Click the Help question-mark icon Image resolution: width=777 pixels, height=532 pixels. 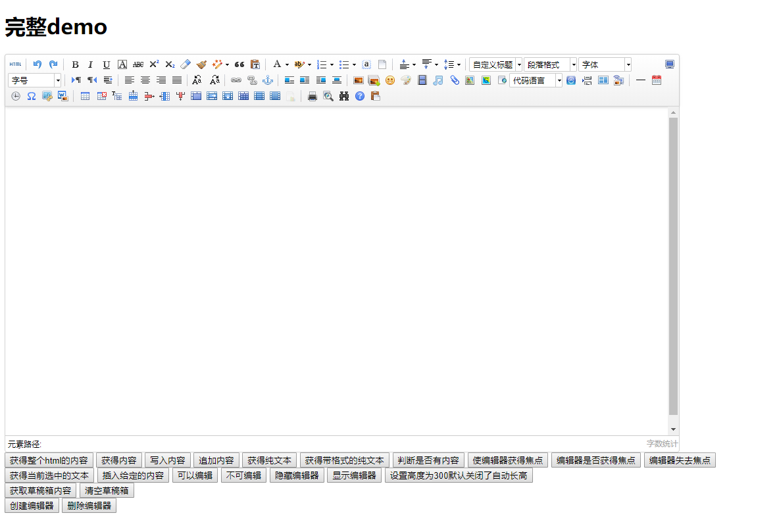point(359,95)
